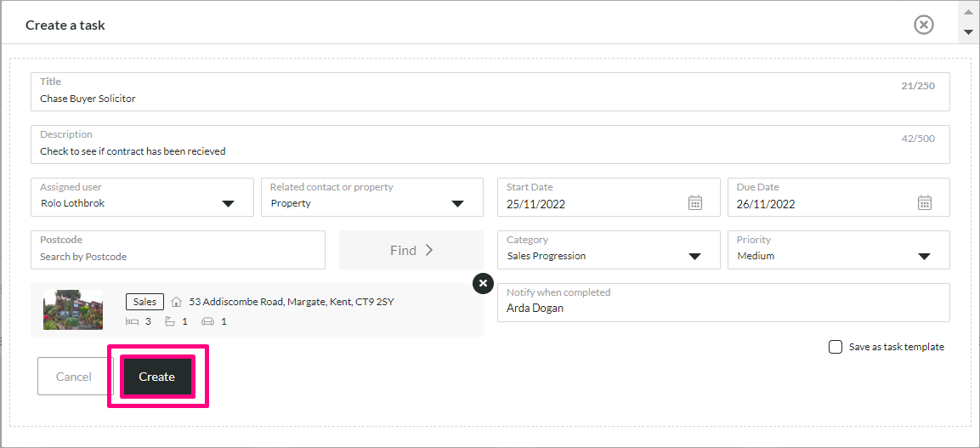Image resolution: width=980 pixels, height=448 pixels.
Task: Click the bedrooms icon on property card
Action: click(132, 322)
